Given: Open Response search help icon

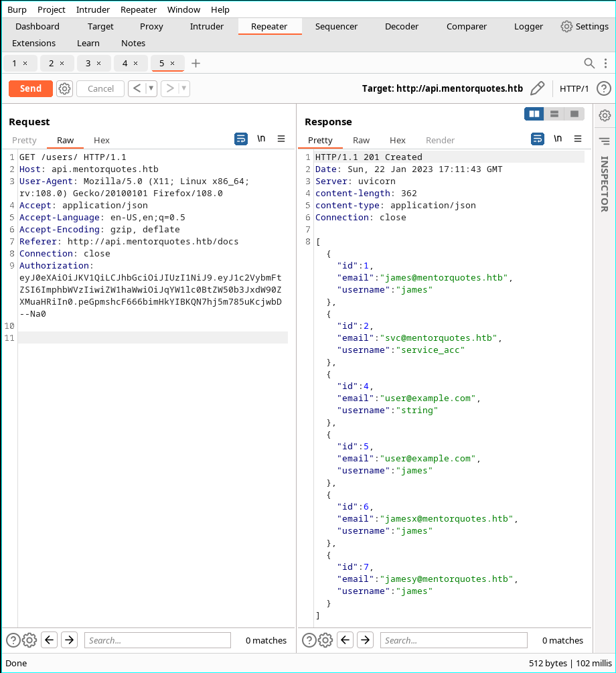Looking at the screenshot, I should coord(309,640).
